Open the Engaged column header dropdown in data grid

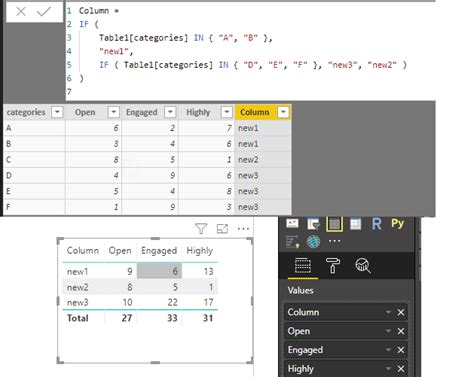pyautogui.click(x=170, y=112)
